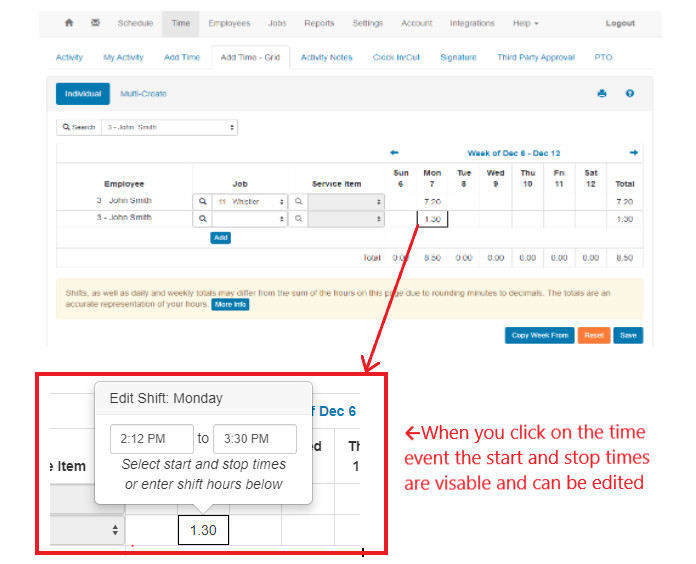Open the Jobs menu

pyautogui.click(x=277, y=23)
